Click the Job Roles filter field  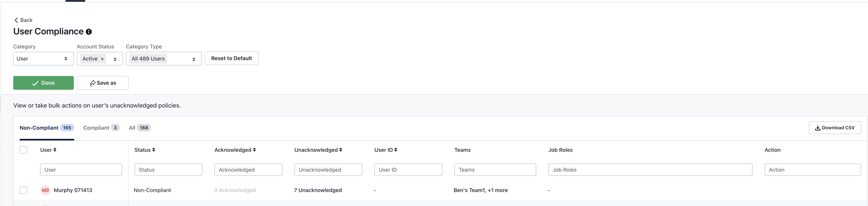point(650,170)
